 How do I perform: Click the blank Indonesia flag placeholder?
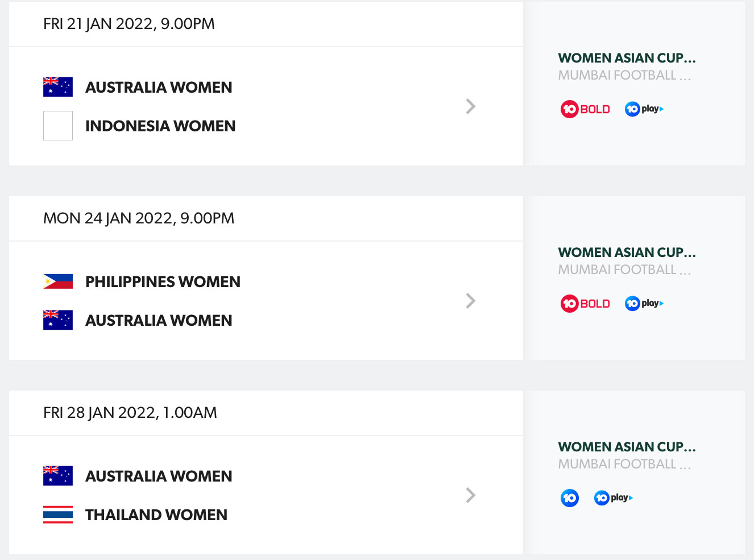pyautogui.click(x=58, y=126)
